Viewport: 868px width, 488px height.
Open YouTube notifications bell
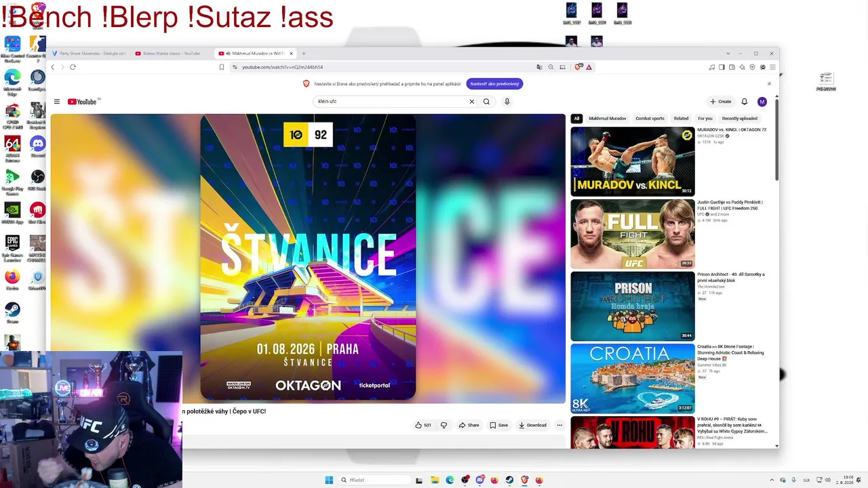tap(744, 102)
